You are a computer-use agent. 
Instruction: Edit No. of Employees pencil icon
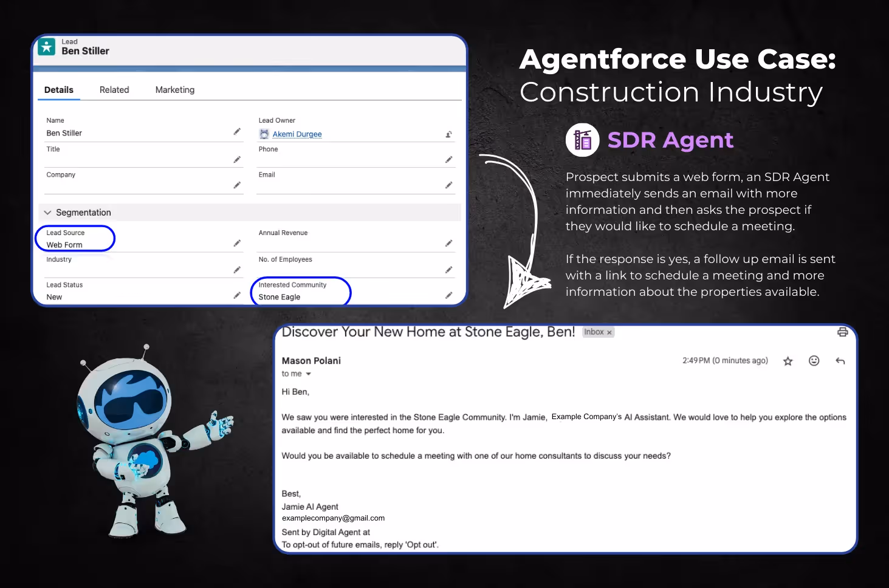[x=448, y=270]
